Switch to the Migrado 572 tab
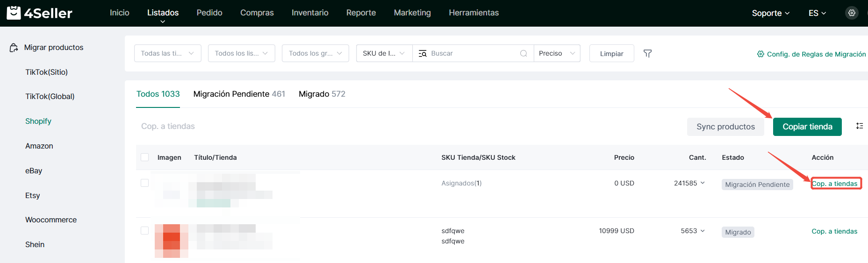This screenshot has height=263, width=868. point(322,94)
